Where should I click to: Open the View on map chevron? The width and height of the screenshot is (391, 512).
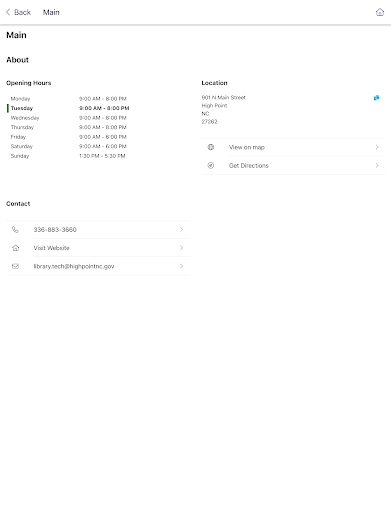(x=377, y=147)
